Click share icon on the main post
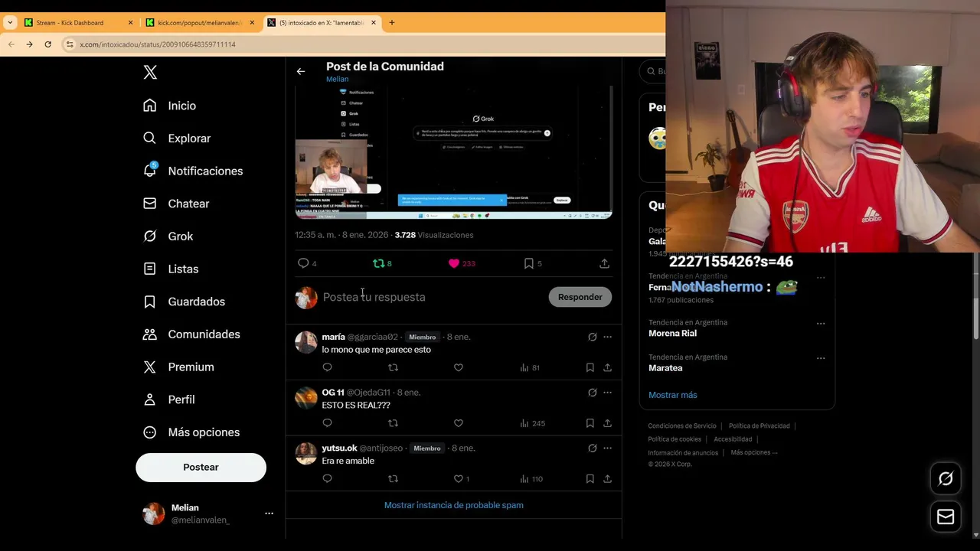The height and width of the screenshot is (551, 980). coord(604,263)
